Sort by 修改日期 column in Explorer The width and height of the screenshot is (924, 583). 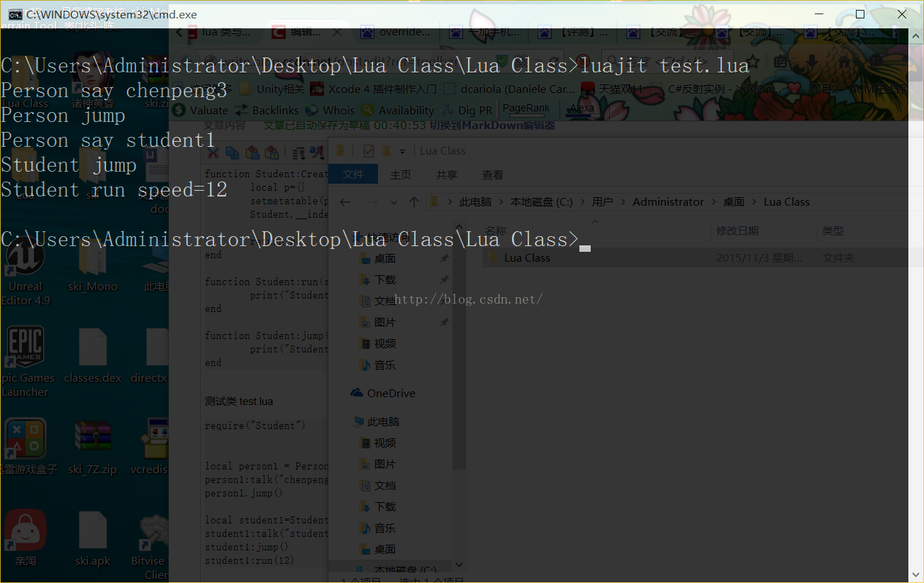(x=763, y=231)
